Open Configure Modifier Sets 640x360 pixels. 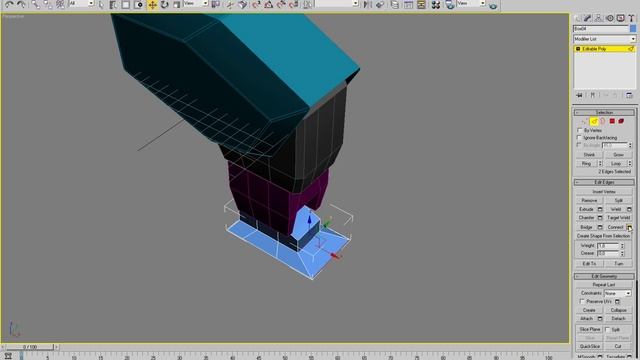pos(629,95)
